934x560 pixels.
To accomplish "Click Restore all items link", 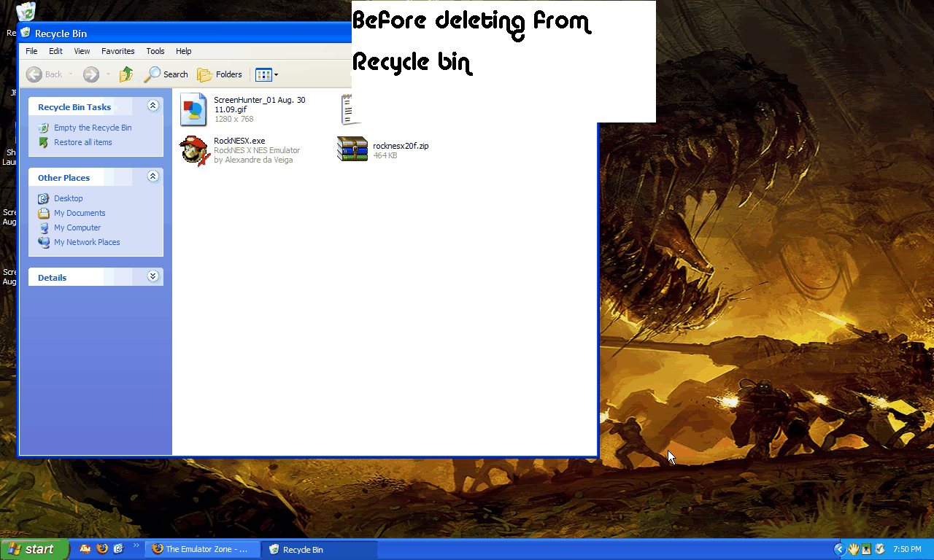I will pos(82,142).
